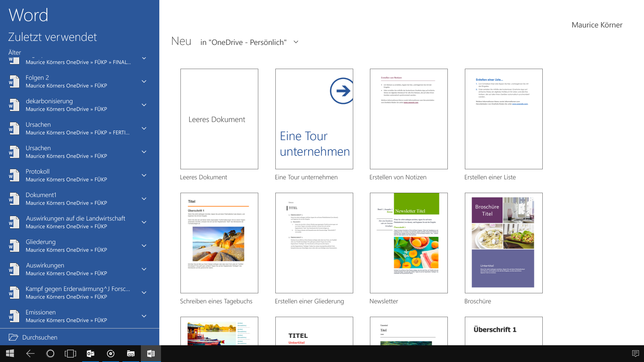The width and height of the screenshot is (644, 362).
Task: Expand options for Folgen 2 document
Action: pos(144,81)
